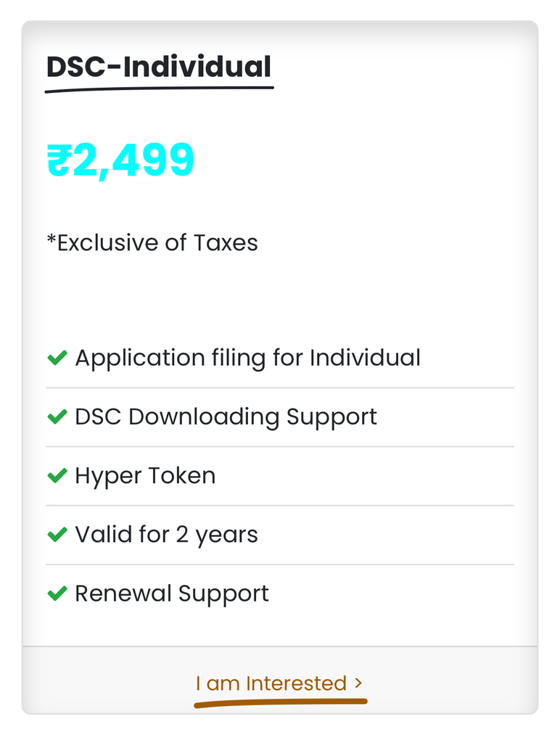Image resolution: width=560 pixels, height=743 pixels.
Task: Click the checkmark next to DSC Downloading Support
Action: (57, 416)
